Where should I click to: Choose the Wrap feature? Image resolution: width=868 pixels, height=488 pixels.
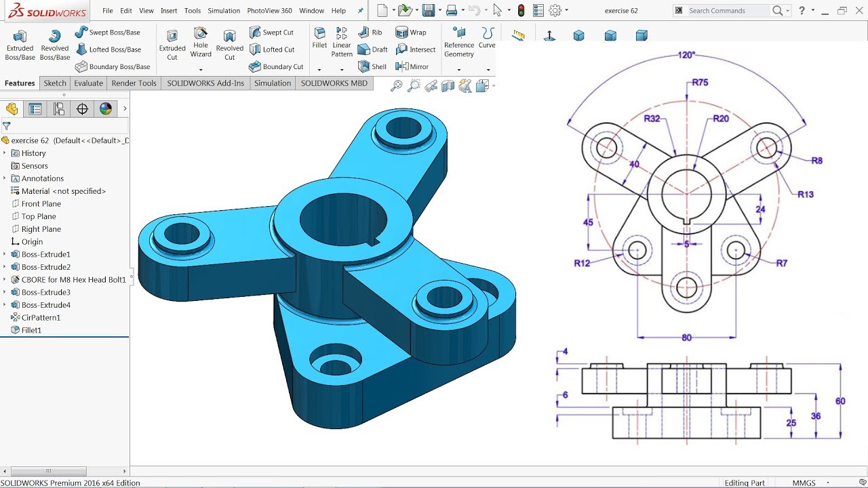click(411, 33)
